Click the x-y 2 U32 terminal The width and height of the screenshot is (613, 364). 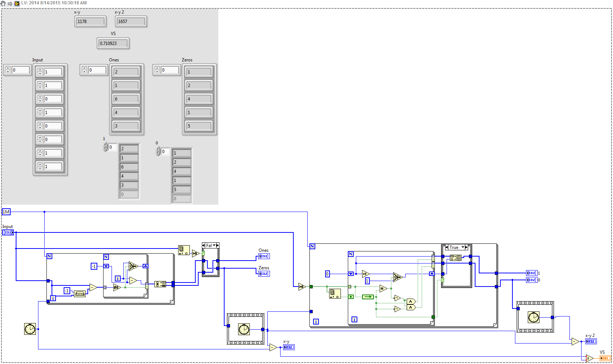[x=591, y=341]
